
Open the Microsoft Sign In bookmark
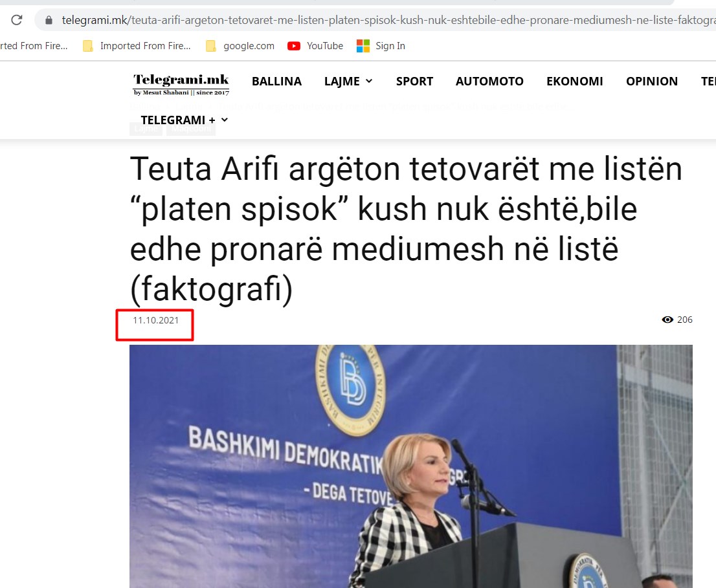pos(381,46)
